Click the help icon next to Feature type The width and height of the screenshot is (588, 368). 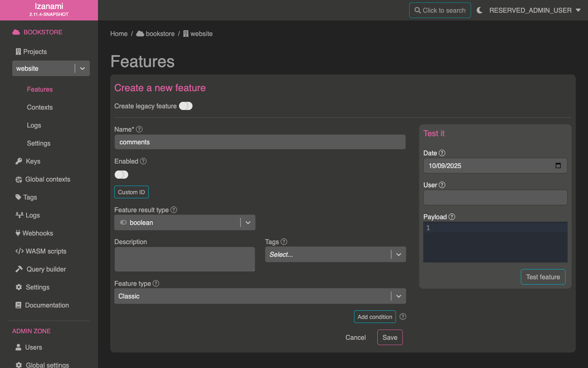coord(156,283)
